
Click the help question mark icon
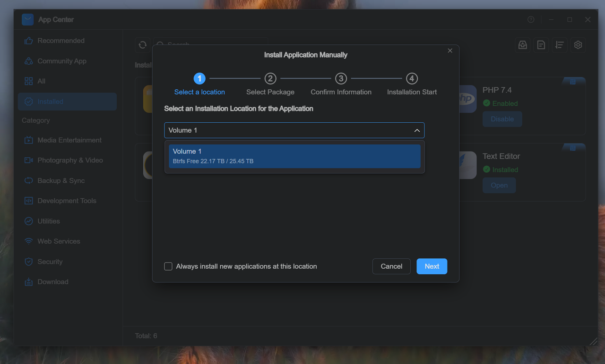pos(531,19)
